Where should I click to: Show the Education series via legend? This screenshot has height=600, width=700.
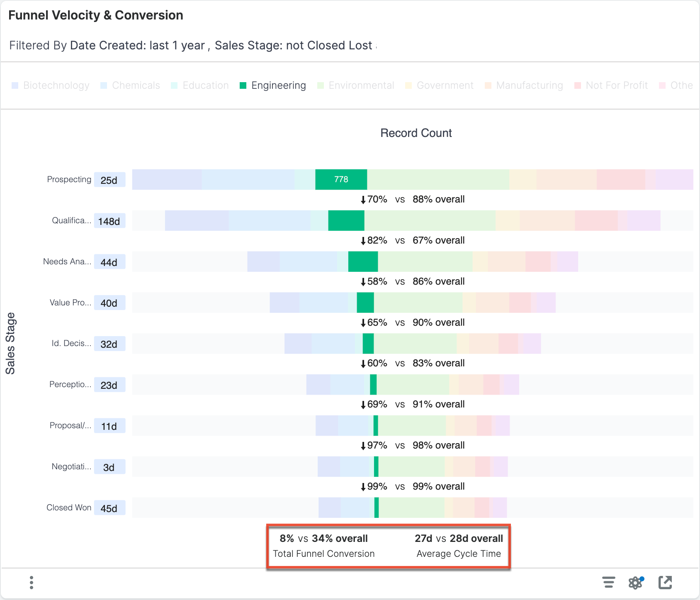200,85
